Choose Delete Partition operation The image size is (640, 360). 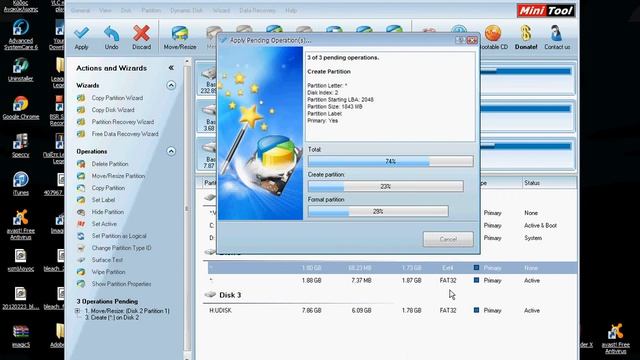(x=109, y=164)
